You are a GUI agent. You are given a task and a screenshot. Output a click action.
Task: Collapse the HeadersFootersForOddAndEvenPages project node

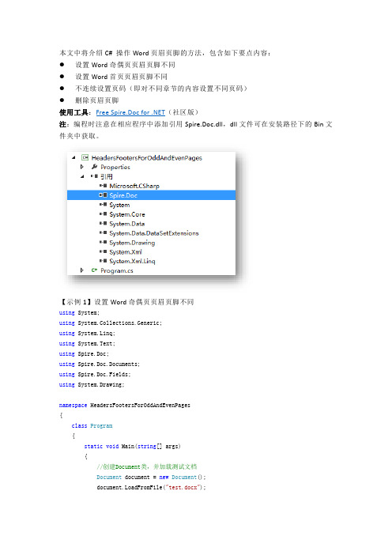[73, 158]
